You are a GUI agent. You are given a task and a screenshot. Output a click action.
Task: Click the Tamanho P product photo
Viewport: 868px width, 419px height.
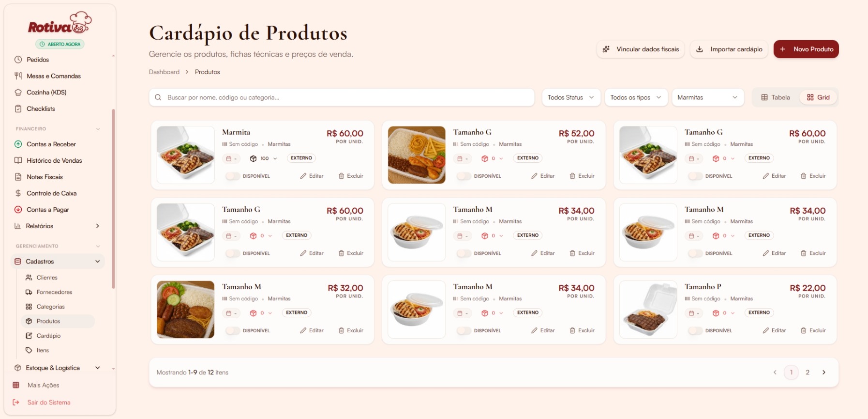pos(648,310)
